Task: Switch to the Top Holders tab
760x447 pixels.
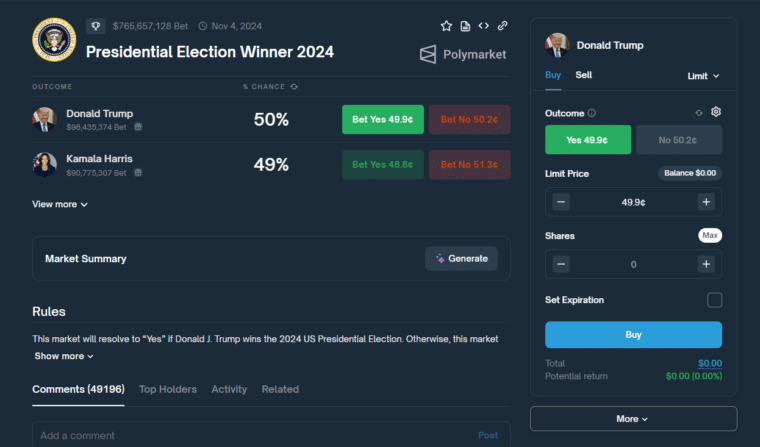Action: [x=168, y=389]
